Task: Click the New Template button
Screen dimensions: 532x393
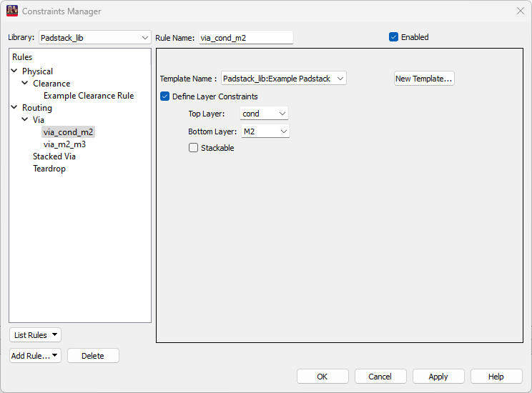Action: tap(424, 79)
